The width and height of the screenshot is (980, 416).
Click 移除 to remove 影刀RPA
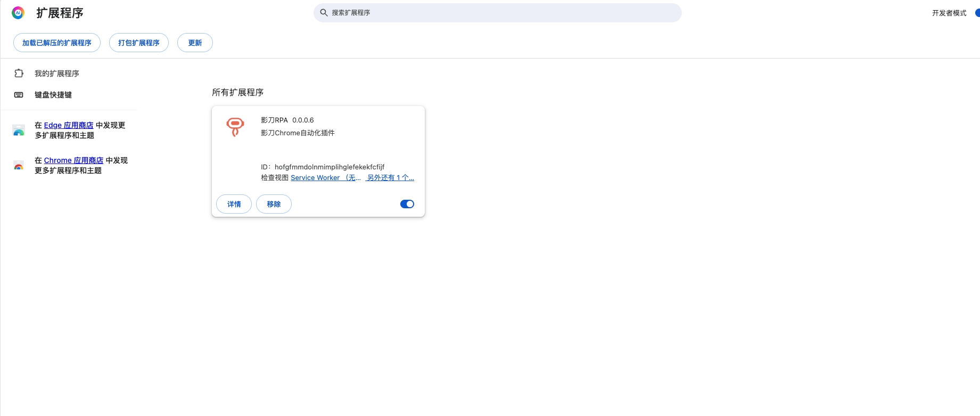[274, 204]
